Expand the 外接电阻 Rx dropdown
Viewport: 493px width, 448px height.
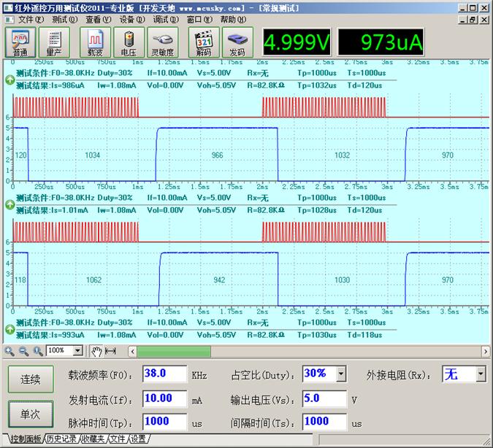click(480, 374)
